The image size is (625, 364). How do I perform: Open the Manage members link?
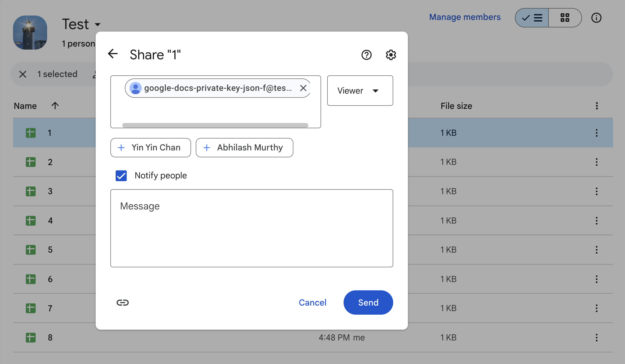[x=465, y=17]
